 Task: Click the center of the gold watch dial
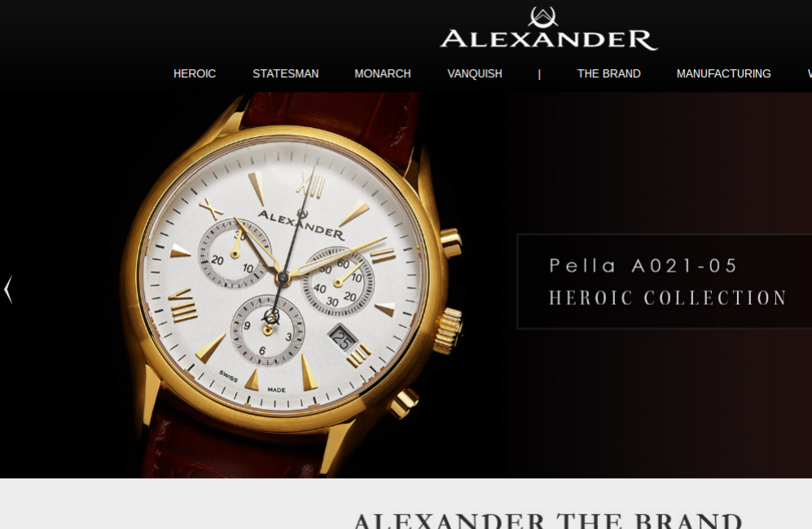(283, 278)
